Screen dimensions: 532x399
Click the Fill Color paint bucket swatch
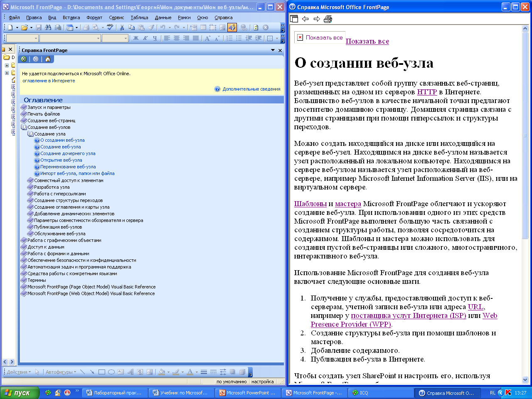click(162, 372)
